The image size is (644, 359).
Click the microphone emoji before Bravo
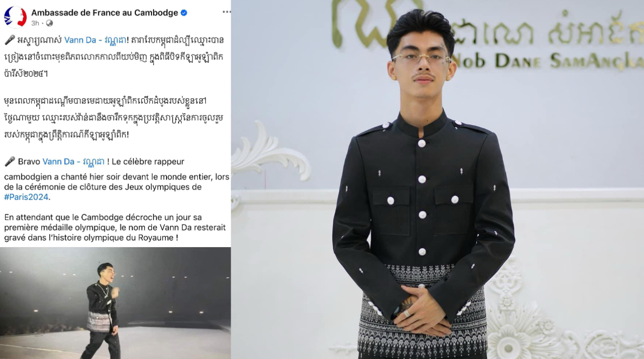[10, 161]
